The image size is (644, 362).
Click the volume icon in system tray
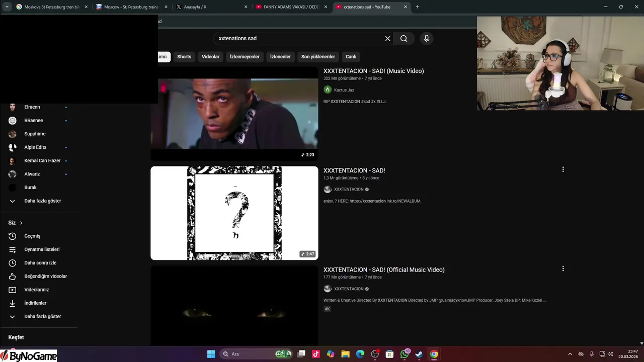610,354
